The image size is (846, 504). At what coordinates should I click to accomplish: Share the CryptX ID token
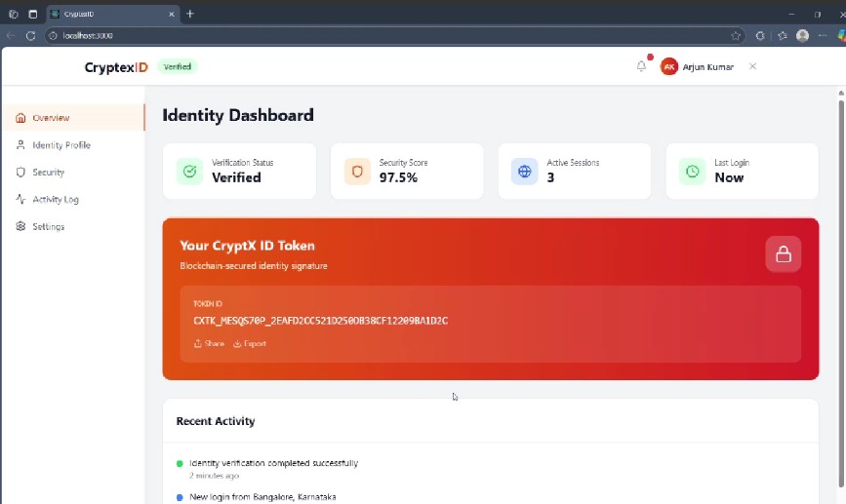tap(210, 343)
